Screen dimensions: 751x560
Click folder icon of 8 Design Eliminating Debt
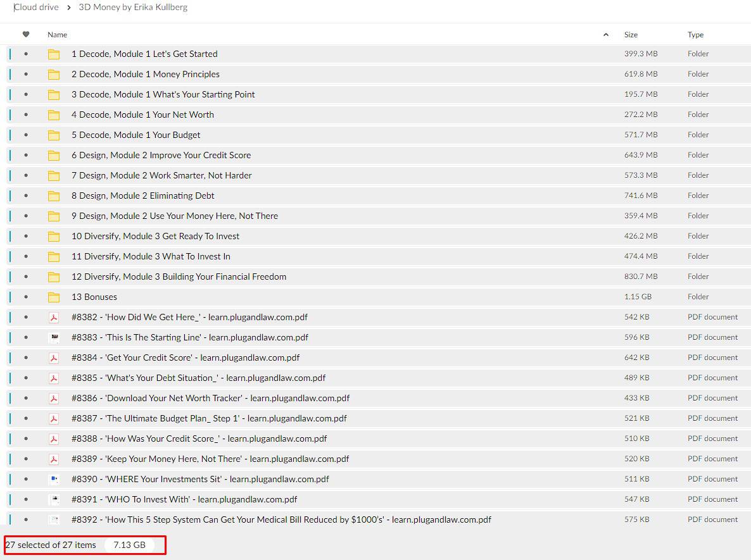point(54,196)
